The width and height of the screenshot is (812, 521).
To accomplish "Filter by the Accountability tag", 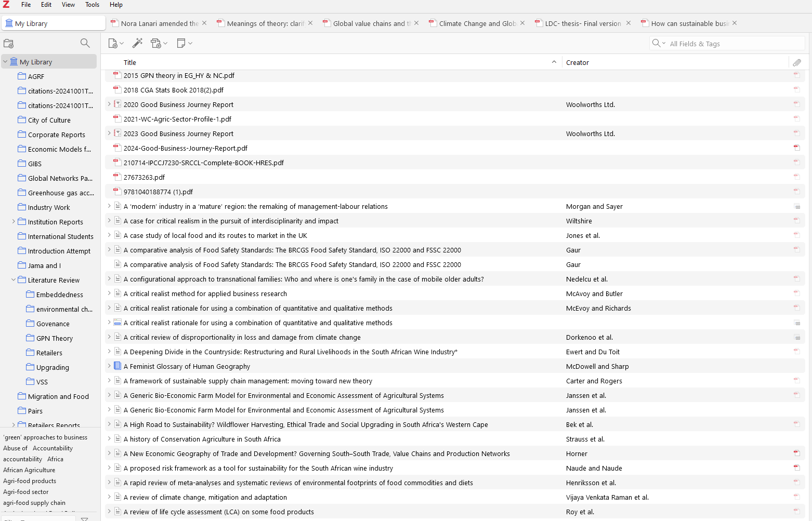I will 53,448.
